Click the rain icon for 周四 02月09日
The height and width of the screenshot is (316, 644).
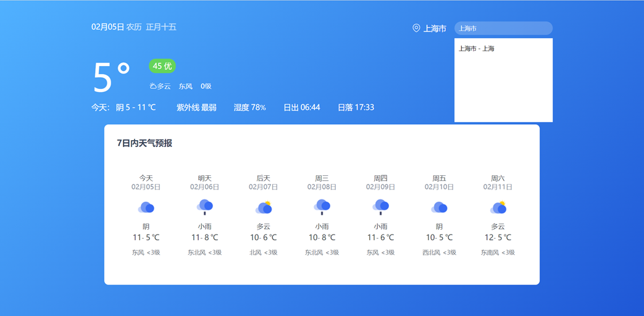[x=380, y=207]
